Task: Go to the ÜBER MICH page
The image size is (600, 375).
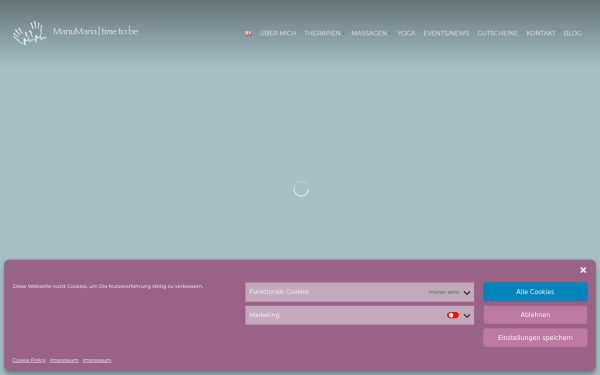Action: pyautogui.click(x=278, y=33)
